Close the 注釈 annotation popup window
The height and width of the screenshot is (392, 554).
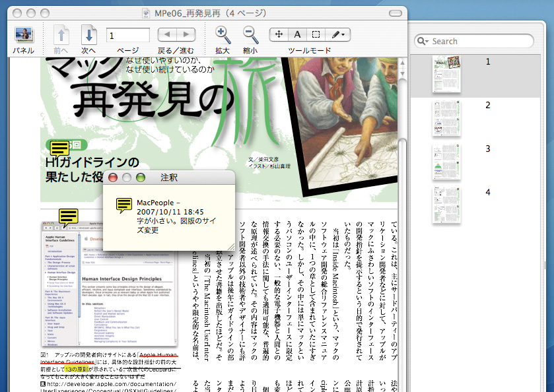(113, 178)
